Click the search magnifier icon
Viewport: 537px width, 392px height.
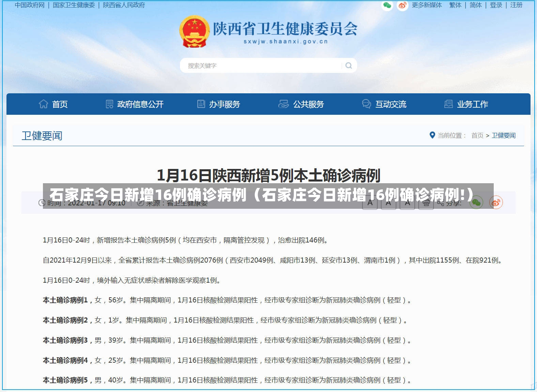[x=349, y=65]
